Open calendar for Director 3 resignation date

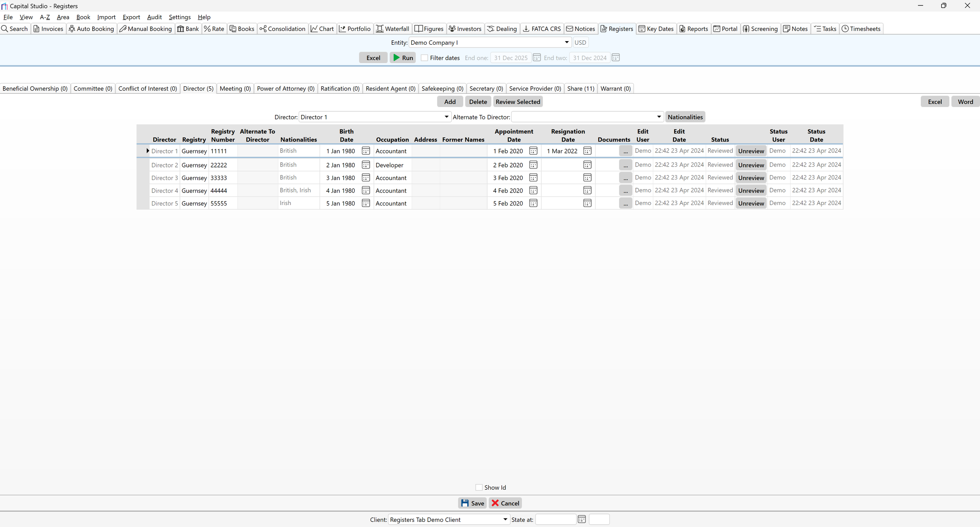(x=587, y=178)
